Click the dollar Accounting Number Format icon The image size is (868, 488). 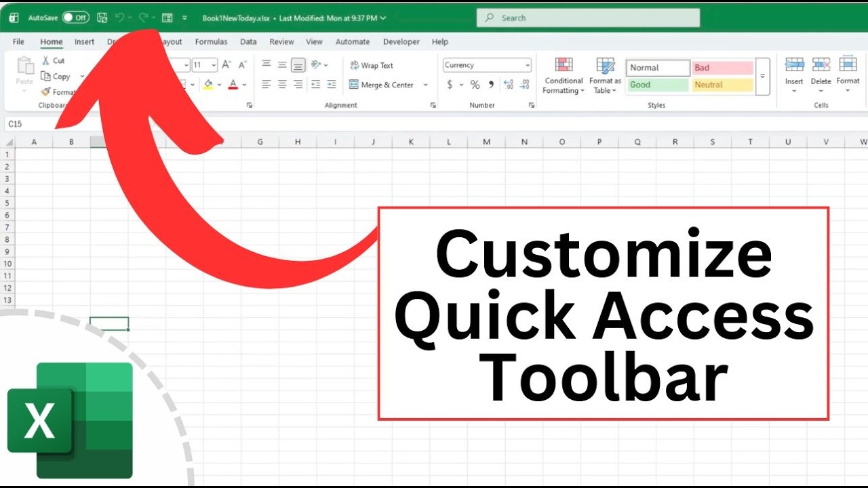(450, 85)
